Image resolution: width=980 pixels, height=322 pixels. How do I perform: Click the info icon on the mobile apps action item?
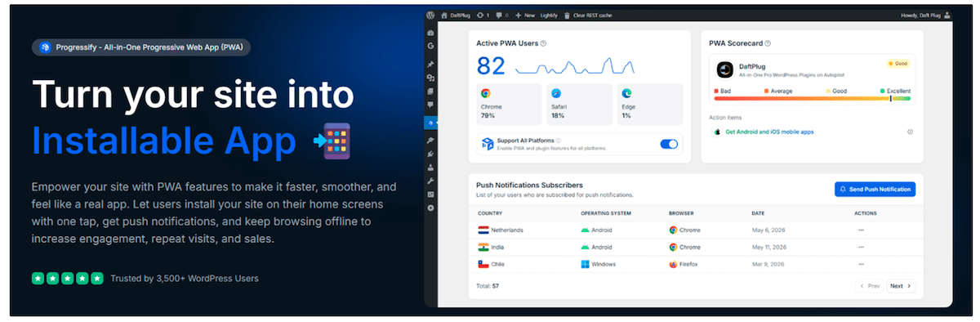point(910,132)
